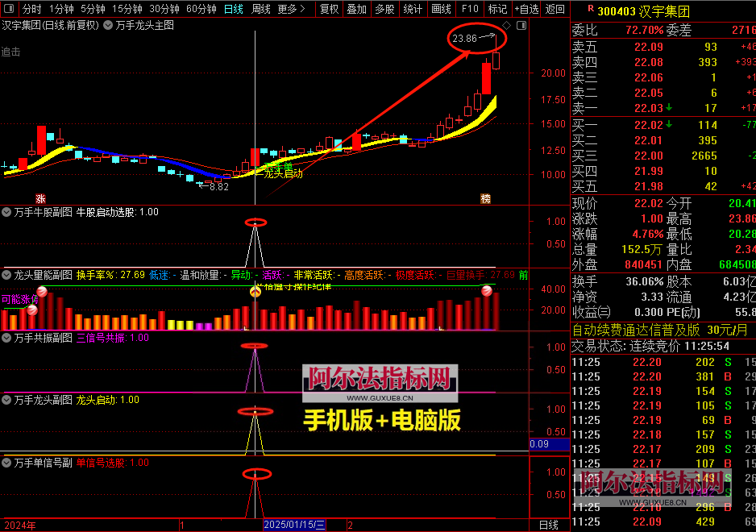
Task: Toggle 多股 multi-stock view
Action: [x=385, y=10]
